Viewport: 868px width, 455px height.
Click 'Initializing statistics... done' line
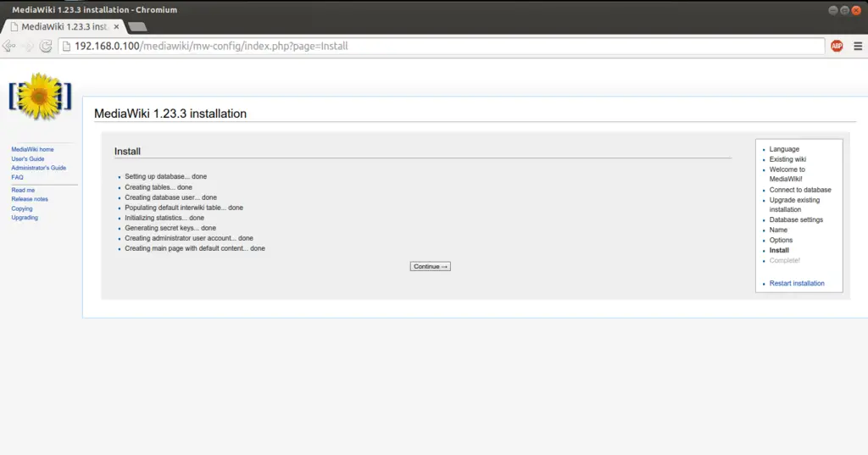coord(164,218)
